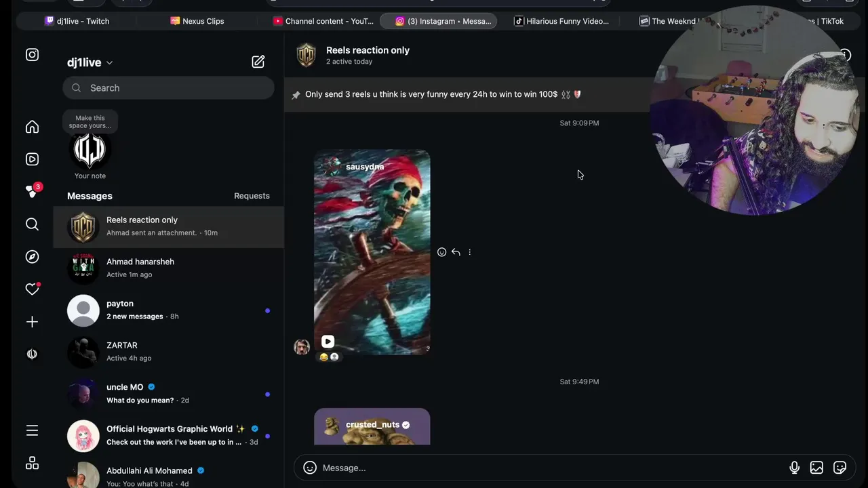Record a voice clip with microphone icon
The image size is (868, 488).
point(794,468)
